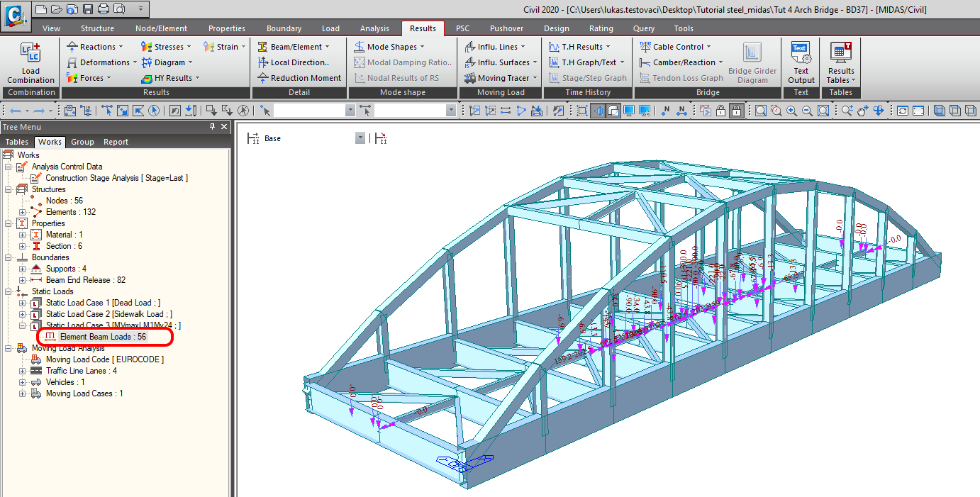Click the Zoom Out magnifier icon
The height and width of the screenshot is (497, 980).
(x=807, y=111)
